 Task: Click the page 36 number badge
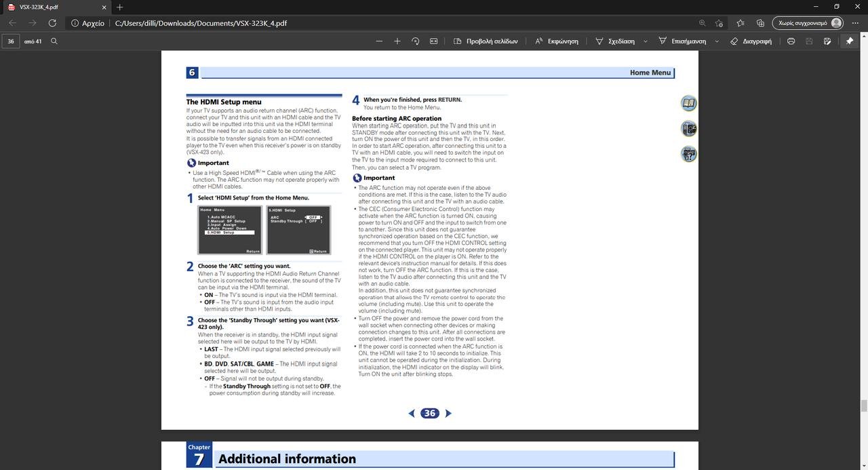click(429, 413)
